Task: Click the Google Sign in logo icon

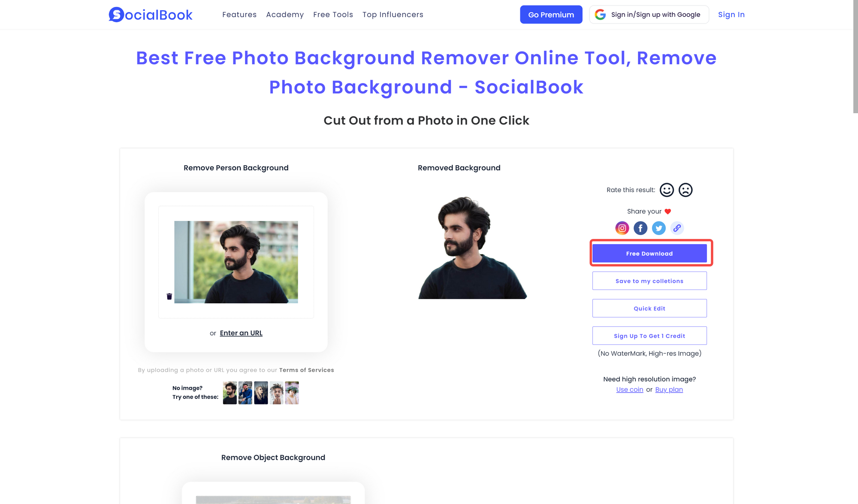Action: pos(601,15)
